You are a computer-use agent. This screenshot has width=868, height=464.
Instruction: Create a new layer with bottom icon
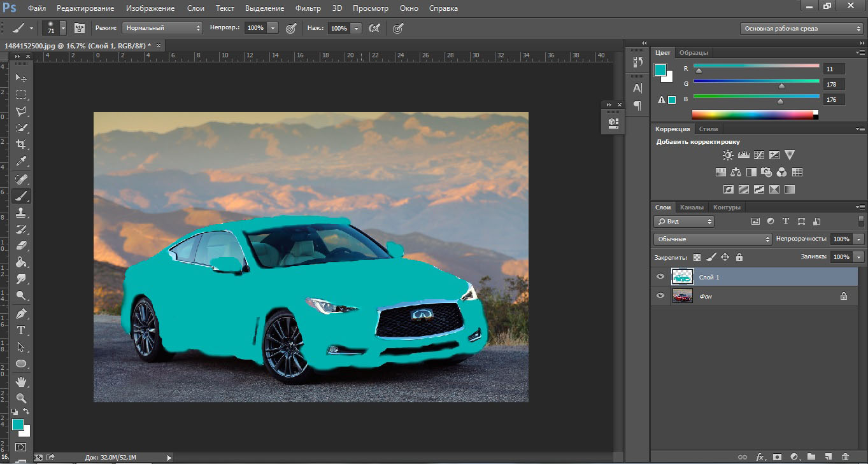829,457
